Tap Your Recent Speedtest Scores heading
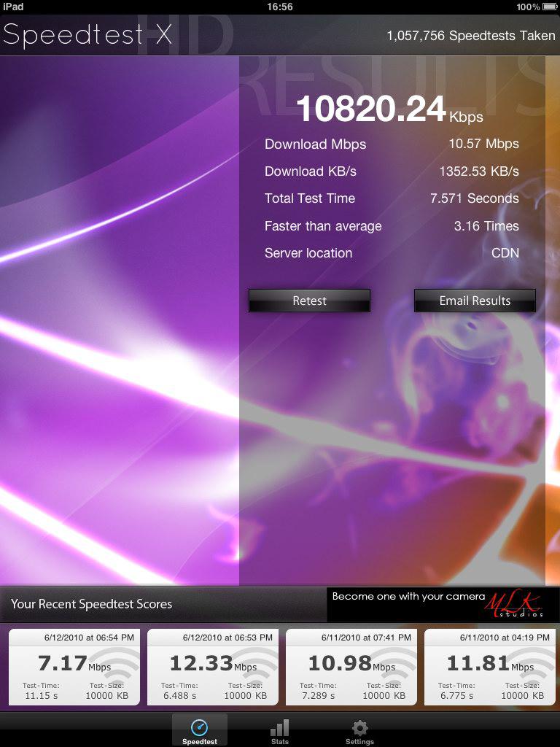 [x=91, y=604]
